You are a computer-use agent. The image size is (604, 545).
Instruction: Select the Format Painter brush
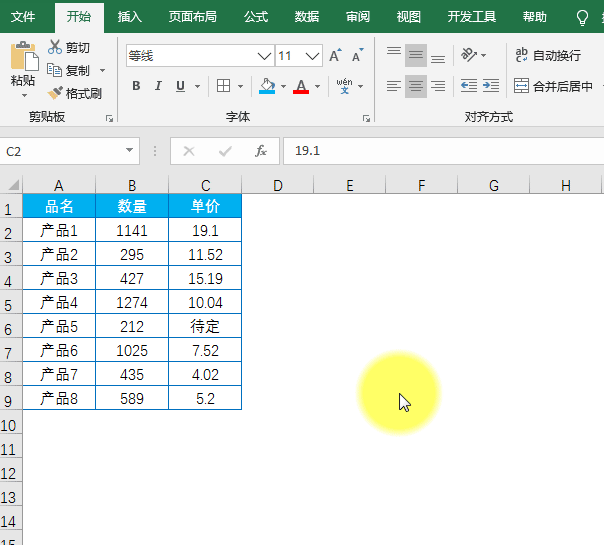(55, 93)
